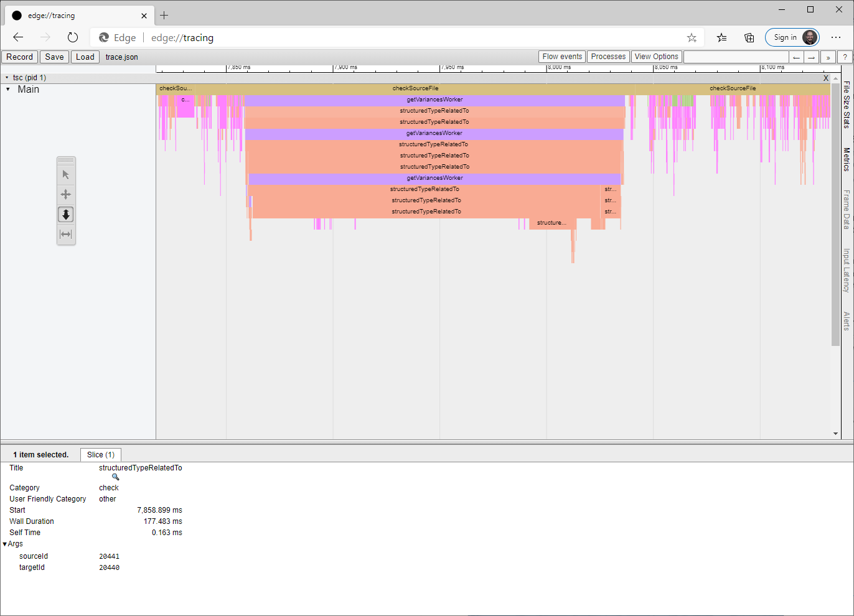Open the View Options dropdown
This screenshot has width=854, height=616.
(657, 57)
